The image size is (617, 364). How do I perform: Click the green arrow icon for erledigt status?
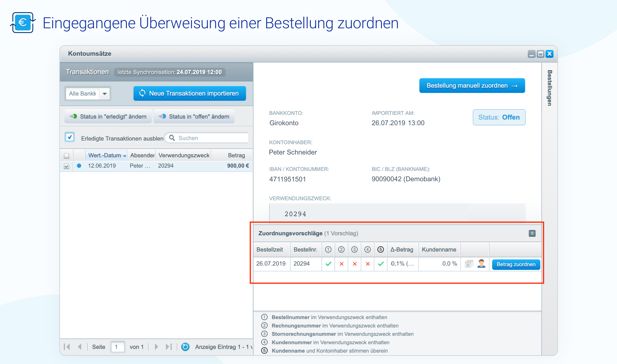tap(73, 116)
